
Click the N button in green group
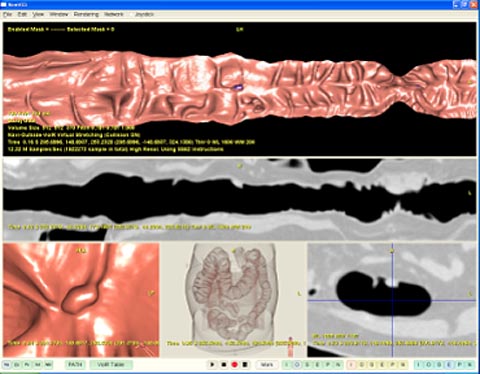pyautogui.click(x=338, y=365)
